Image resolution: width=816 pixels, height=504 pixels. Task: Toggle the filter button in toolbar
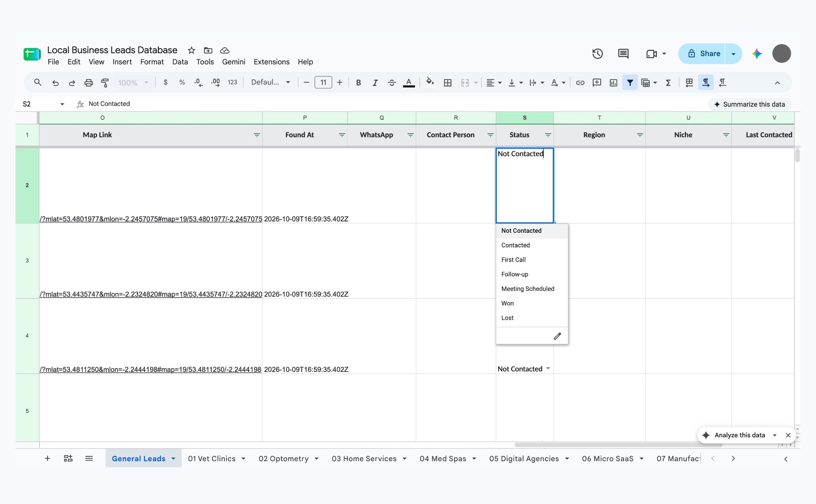point(630,83)
